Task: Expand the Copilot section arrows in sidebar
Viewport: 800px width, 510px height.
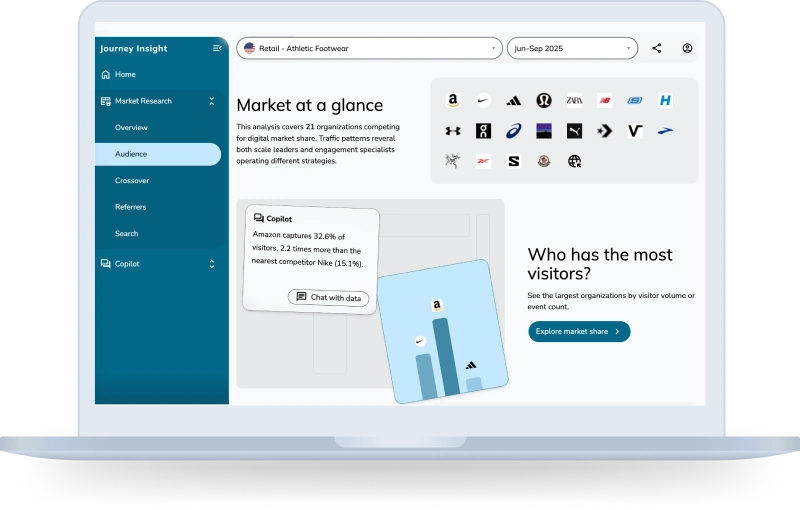Action: coord(212,264)
